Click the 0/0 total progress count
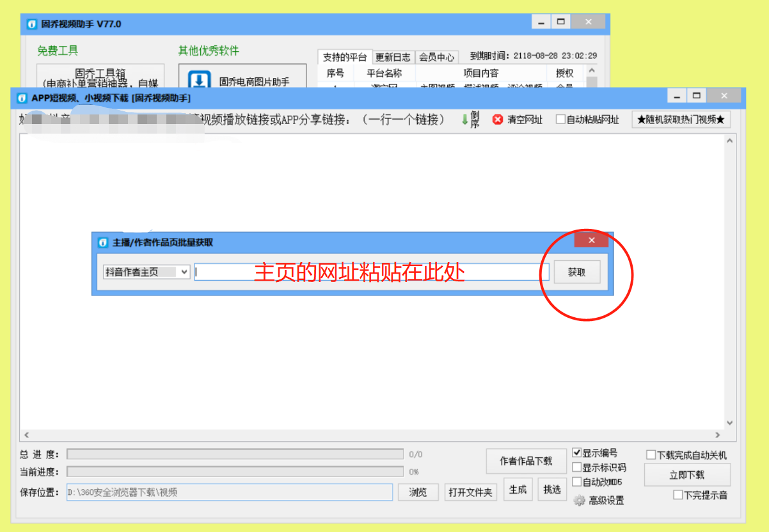 tap(416, 455)
